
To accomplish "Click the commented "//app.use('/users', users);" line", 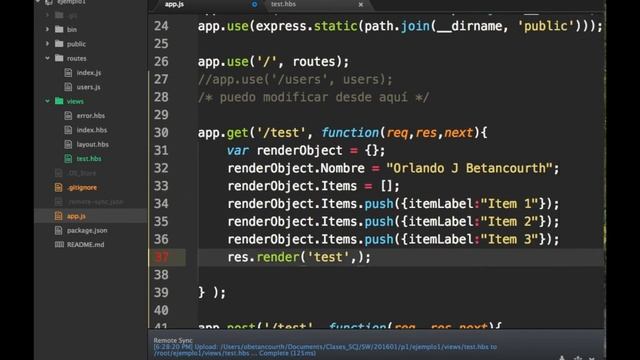I will click(295, 80).
